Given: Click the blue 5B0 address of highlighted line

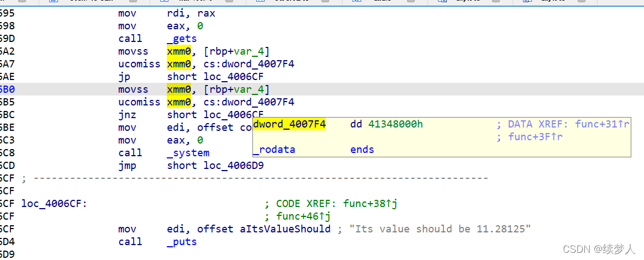Looking at the screenshot, I should tap(7, 89).
